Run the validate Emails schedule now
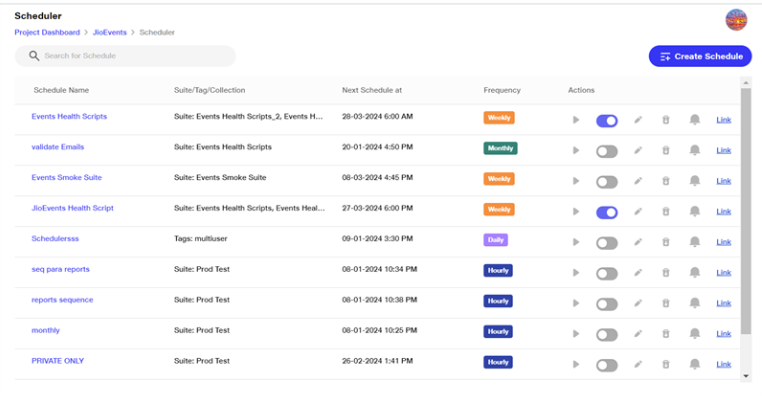762x396 pixels. coord(576,151)
